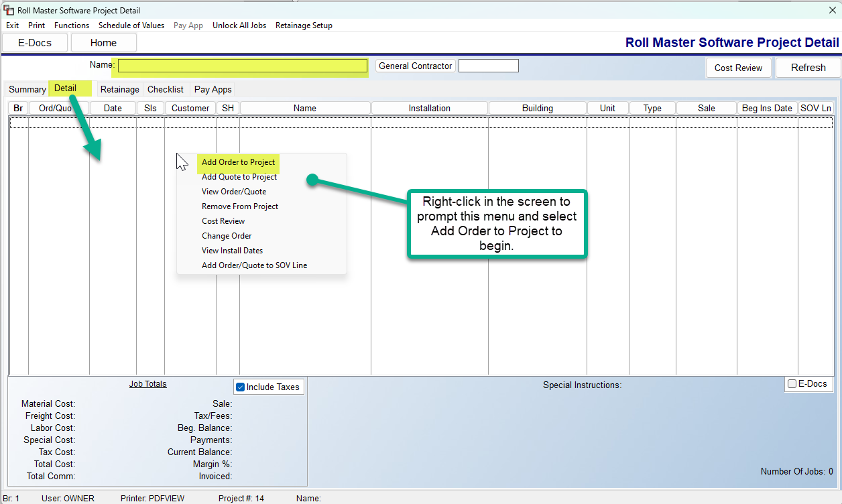The height and width of the screenshot is (504, 842).
Task: Click the project Name input field
Action: point(243,66)
